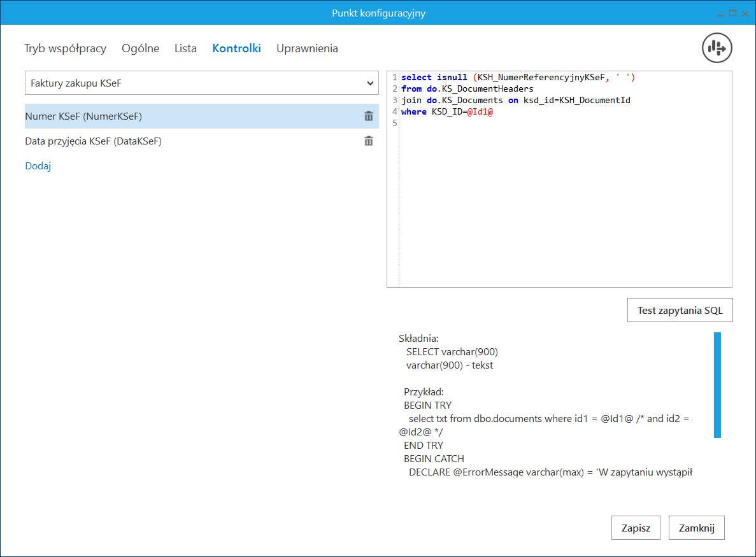
Task: Maximize the Punkt konfiguracyjny window
Action: tap(732, 13)
